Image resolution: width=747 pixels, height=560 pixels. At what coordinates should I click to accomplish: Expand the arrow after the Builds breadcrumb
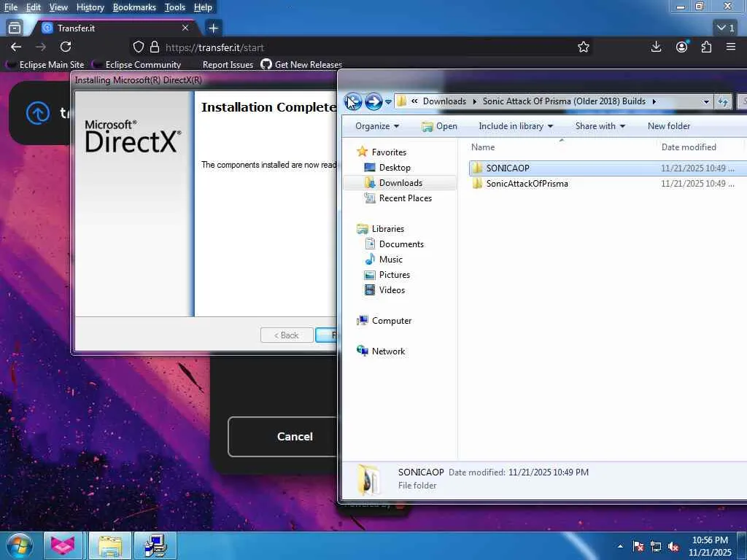tap(654, 101)
